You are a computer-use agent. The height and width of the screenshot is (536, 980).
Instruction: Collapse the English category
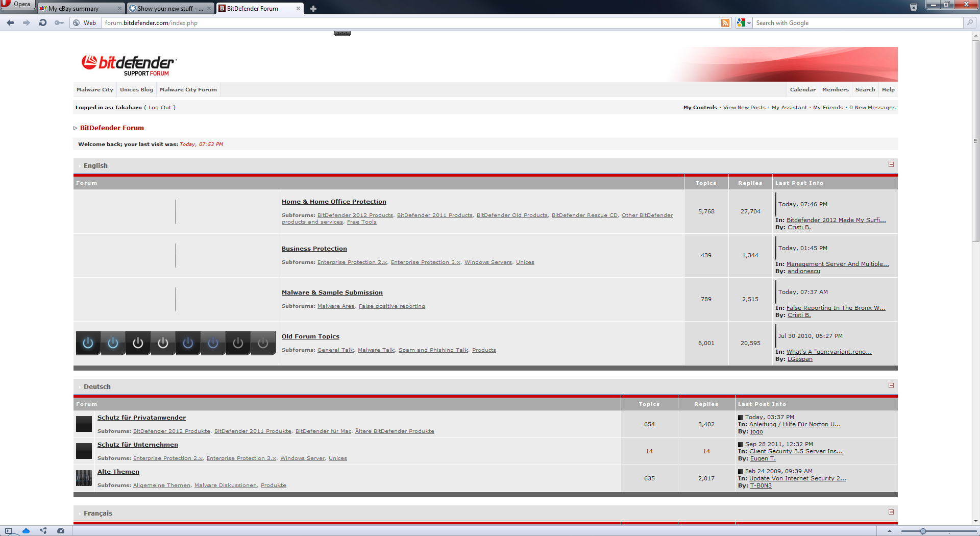point(891,164)
